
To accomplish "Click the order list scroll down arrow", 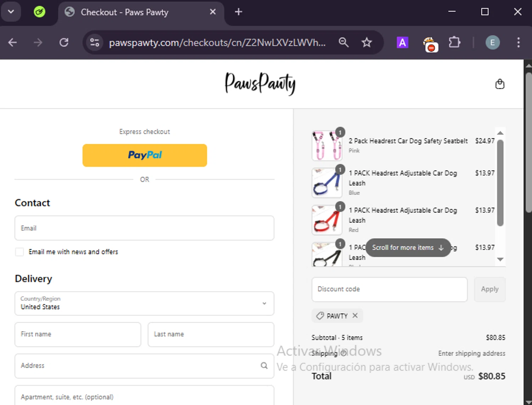I will [x=500, y=259].
